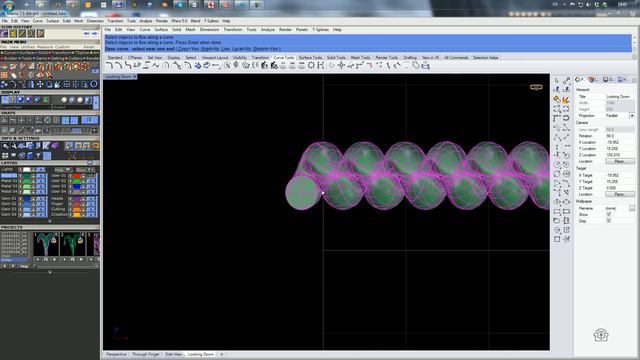This screenshot has height=360, width=640.
Task: Go forward in Icon History with right arrow
Action: (95, 33)
